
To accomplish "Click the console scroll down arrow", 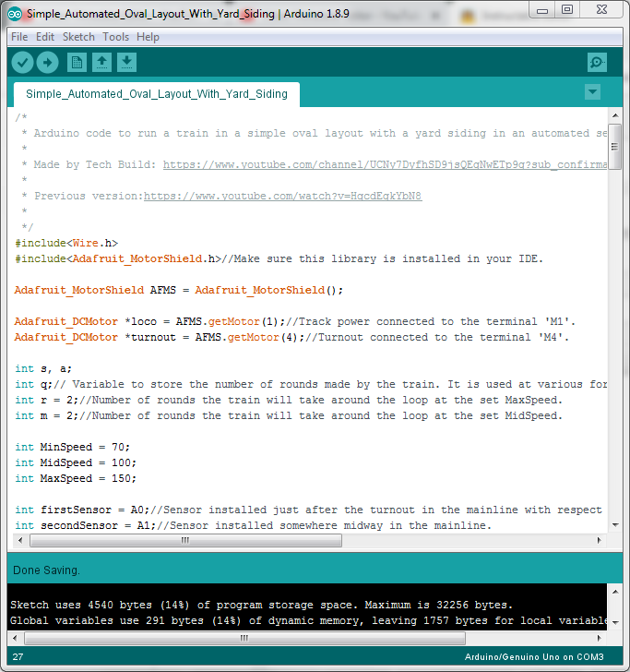I will tap(615, 623).
